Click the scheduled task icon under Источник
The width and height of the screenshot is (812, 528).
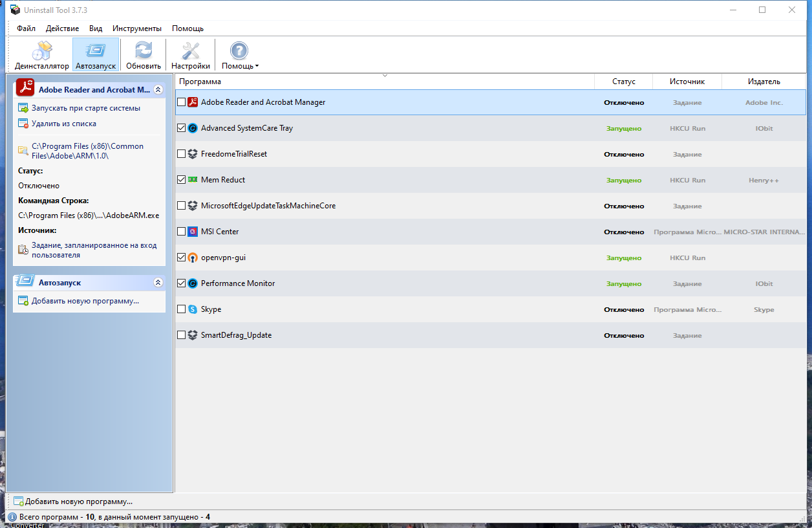coord(23,250)
